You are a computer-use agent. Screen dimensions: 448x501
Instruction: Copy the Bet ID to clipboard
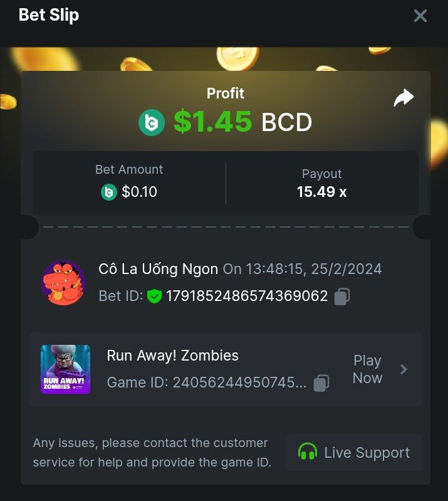pos(342,296)
